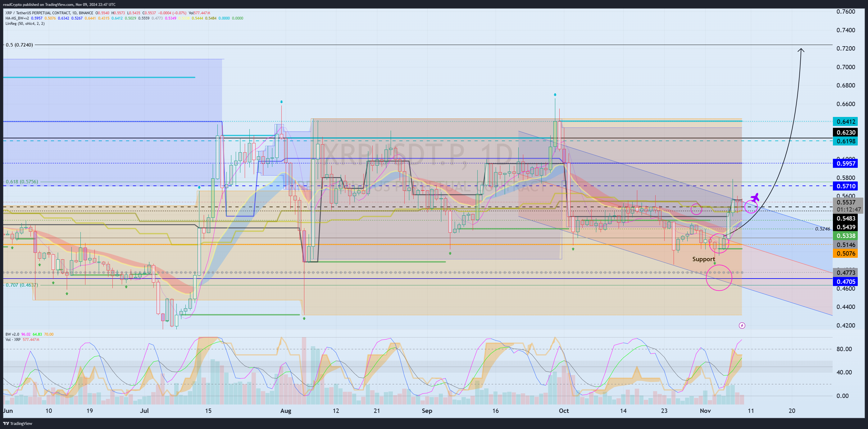Click the black 0.6230 price tag

pyautogui.click(x=846, y=132)
